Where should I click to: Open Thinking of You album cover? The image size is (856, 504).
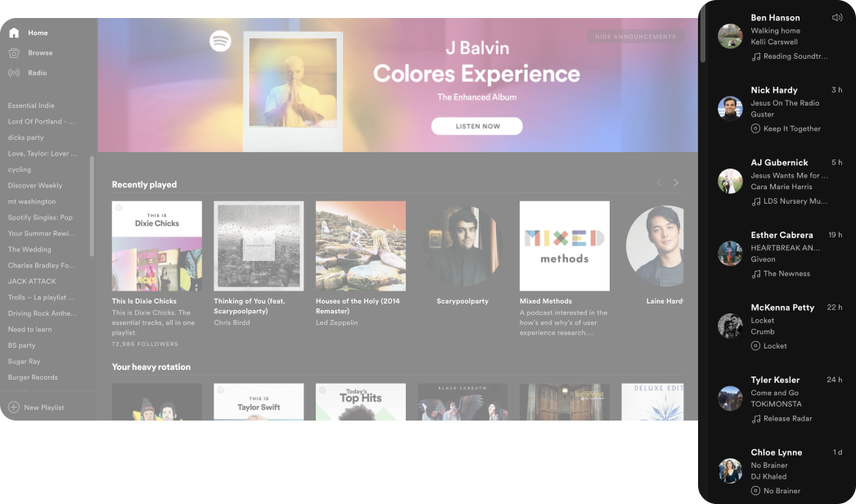259,246
